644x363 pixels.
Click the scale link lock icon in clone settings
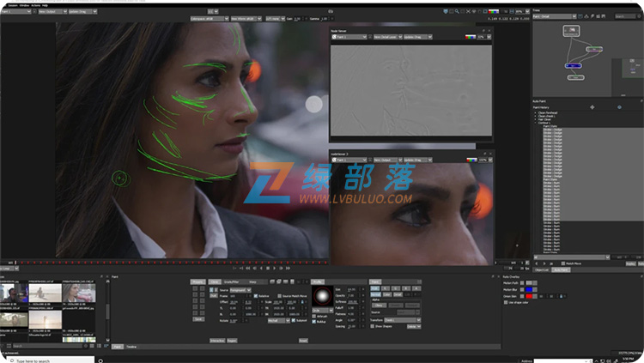303,302
